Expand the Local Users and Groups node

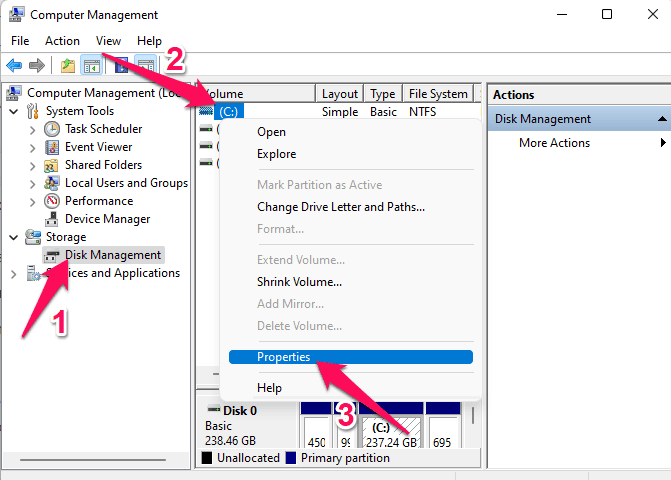(33, 183)
